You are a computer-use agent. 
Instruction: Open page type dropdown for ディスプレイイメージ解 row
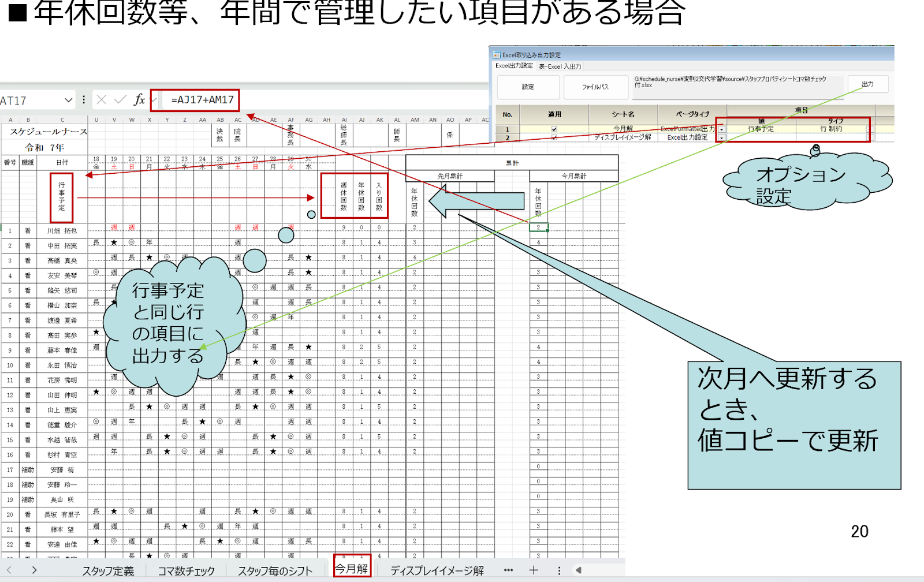721,138
